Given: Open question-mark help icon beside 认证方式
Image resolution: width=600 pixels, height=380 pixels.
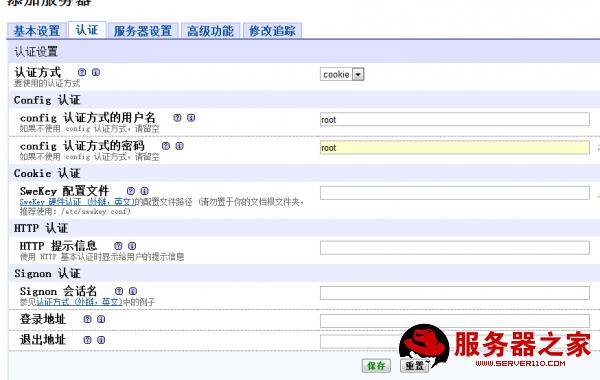Looking at the screenshot, I should pyautogui.click(x=82, y=72).
